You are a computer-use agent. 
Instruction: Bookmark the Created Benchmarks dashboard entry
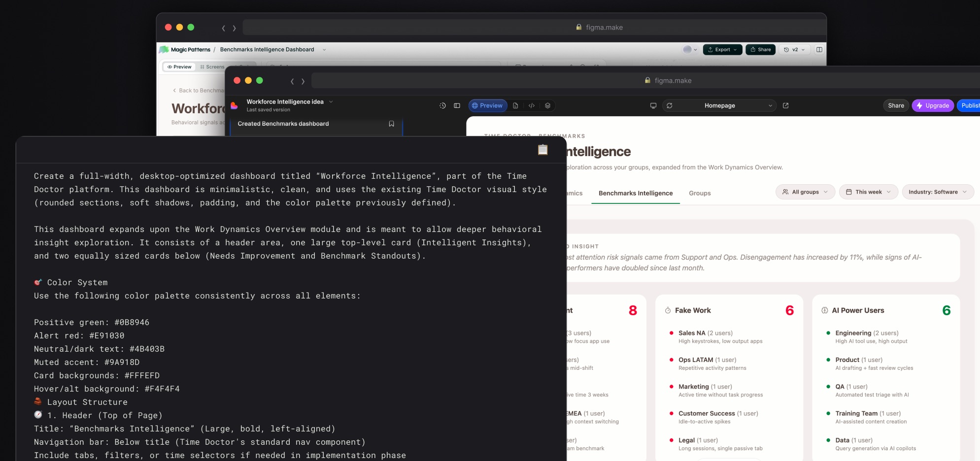391,124
